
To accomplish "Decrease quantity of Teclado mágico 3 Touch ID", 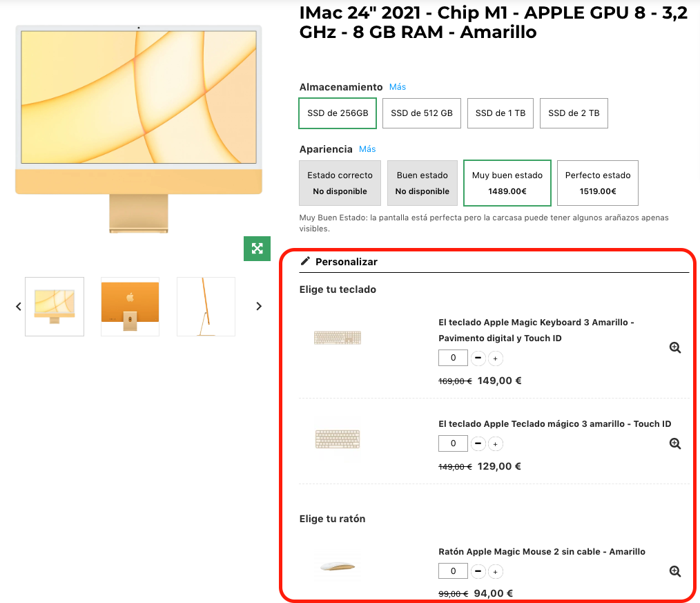I will tap(478, 443).
